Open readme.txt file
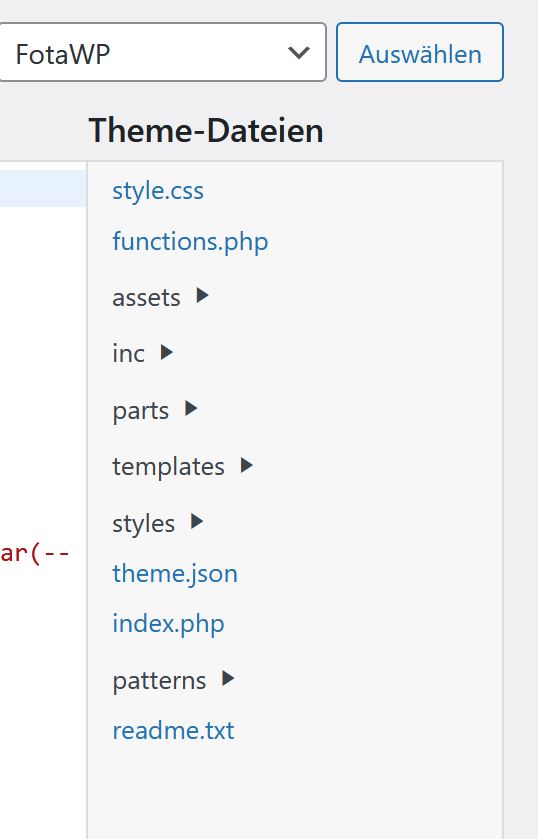The image size is (538, 839). [x=173, y=730]
